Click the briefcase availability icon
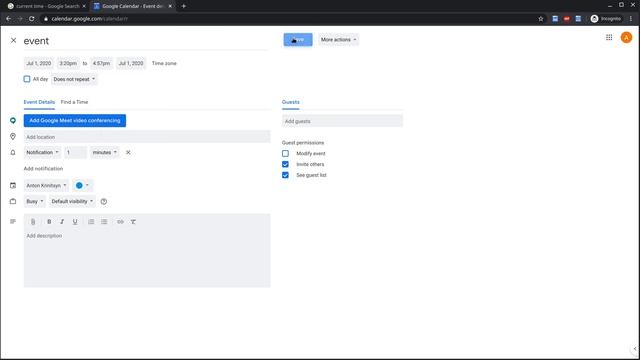Image resolution: width=640 pixels, height=360 pixels. click(x=13, y=201)
